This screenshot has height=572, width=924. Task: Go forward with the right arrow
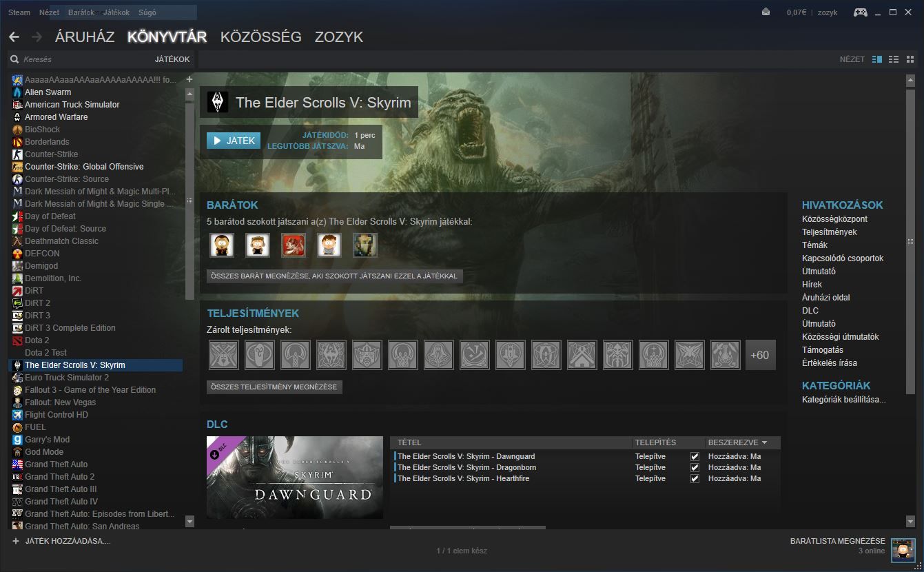coord(37,37)
